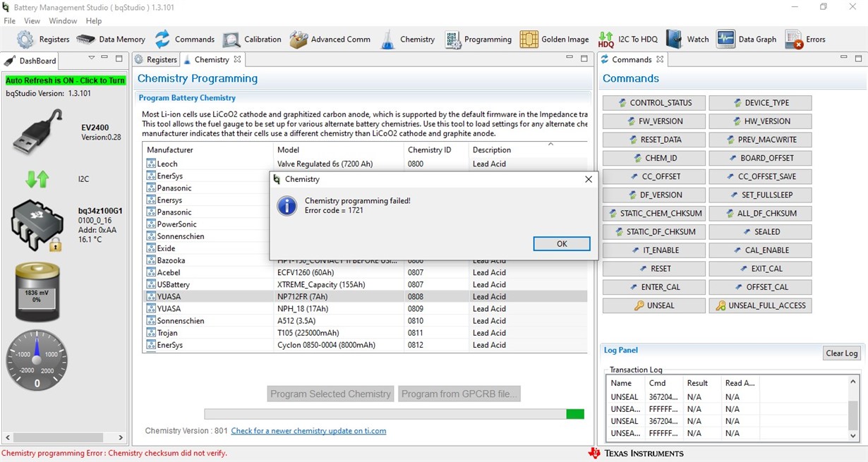This screenshot has height=462, width=868.
Task: Open I2C To HDQ tool
Action: point(627,39)
